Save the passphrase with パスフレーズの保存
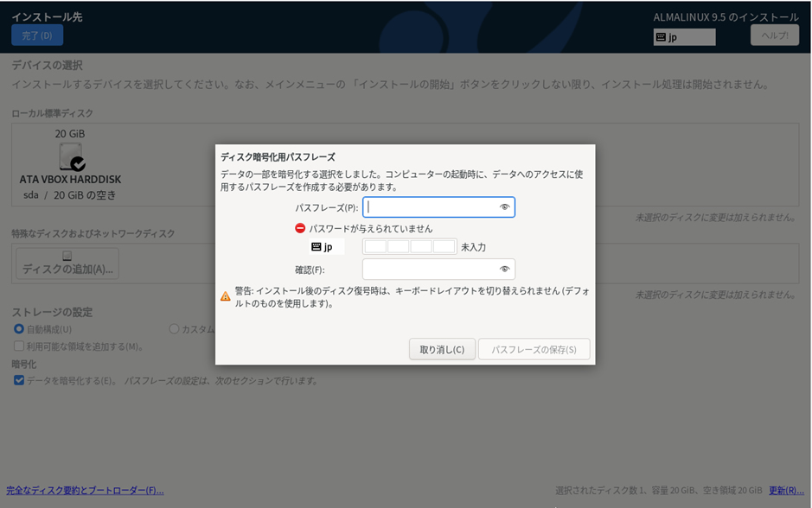 [x=532, y=349]
